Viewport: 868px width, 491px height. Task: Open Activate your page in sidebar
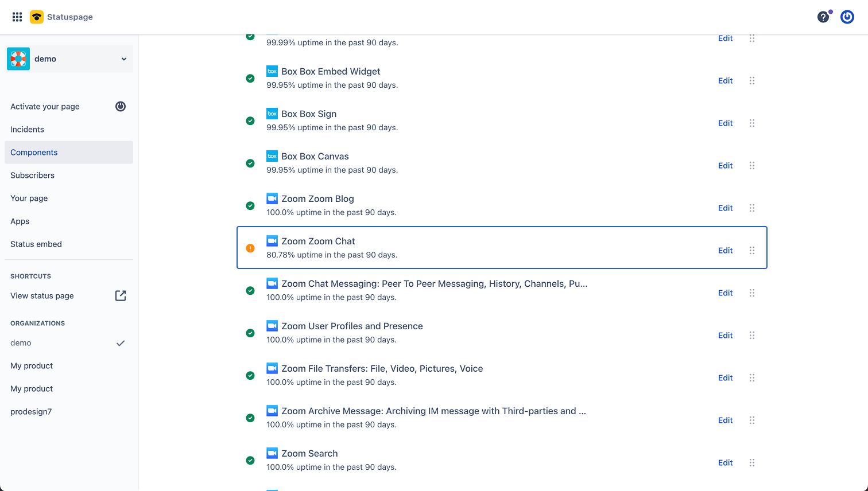69,107
